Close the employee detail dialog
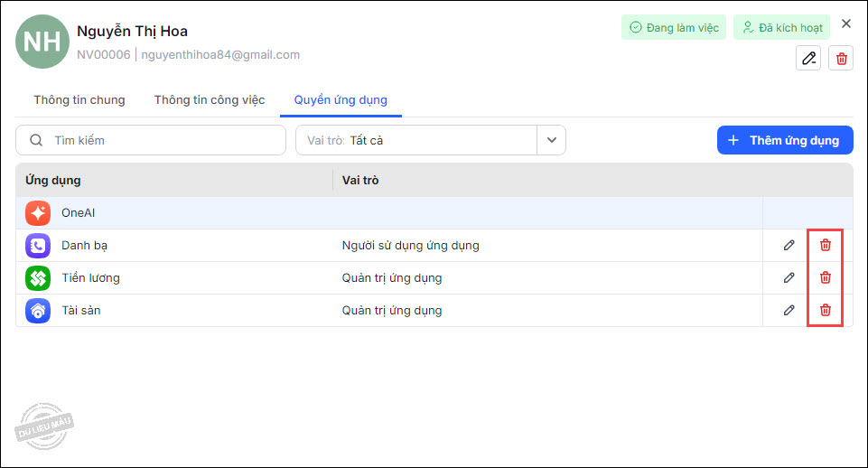Viewport: 868px width, 468px height. coord(846,23)
